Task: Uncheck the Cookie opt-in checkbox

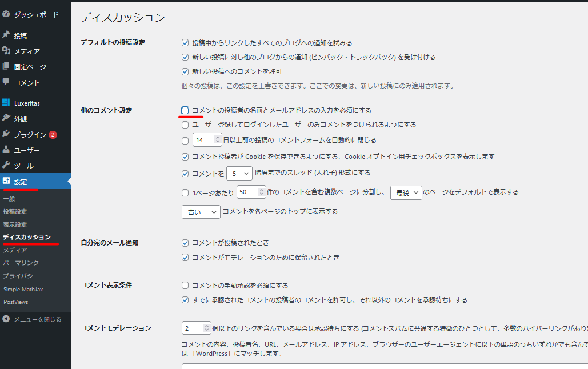Action: click(185, 157)
